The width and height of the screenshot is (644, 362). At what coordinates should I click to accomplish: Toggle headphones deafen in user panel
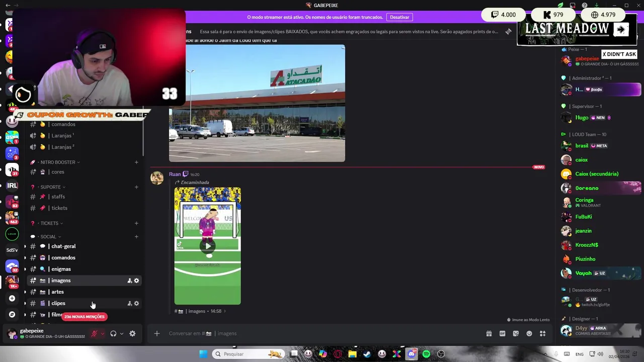(x=113, y=334)
